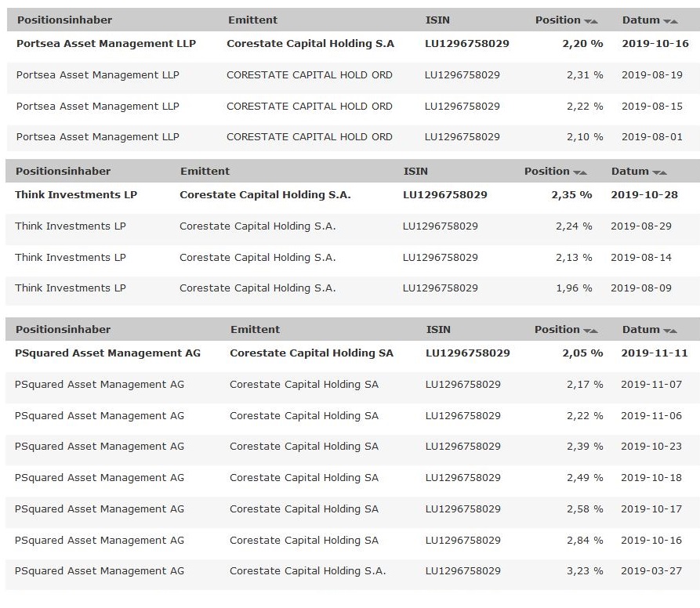Click descending arrow on Think Investments Position column

577,171
